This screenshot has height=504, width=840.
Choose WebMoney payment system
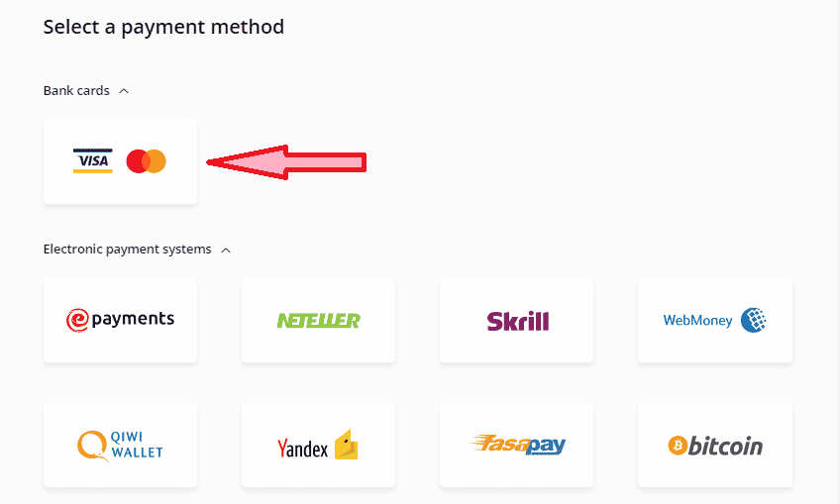(714, 320)
